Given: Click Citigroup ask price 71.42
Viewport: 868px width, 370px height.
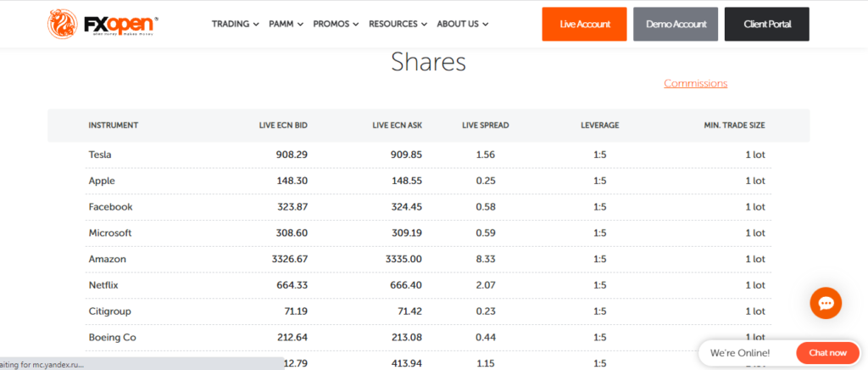Looking at the screenshot, I should pyautogui.click(x=409, y=311).
